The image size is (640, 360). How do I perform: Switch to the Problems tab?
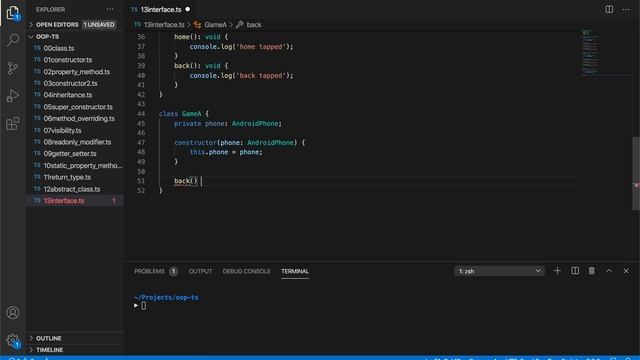coord(149,271)
